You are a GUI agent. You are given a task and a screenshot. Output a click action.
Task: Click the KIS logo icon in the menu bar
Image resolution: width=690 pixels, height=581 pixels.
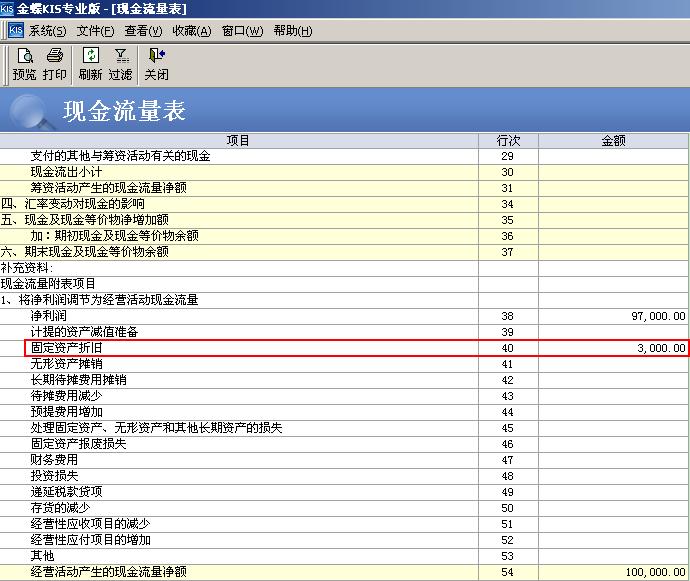click(x=16, y=30)
